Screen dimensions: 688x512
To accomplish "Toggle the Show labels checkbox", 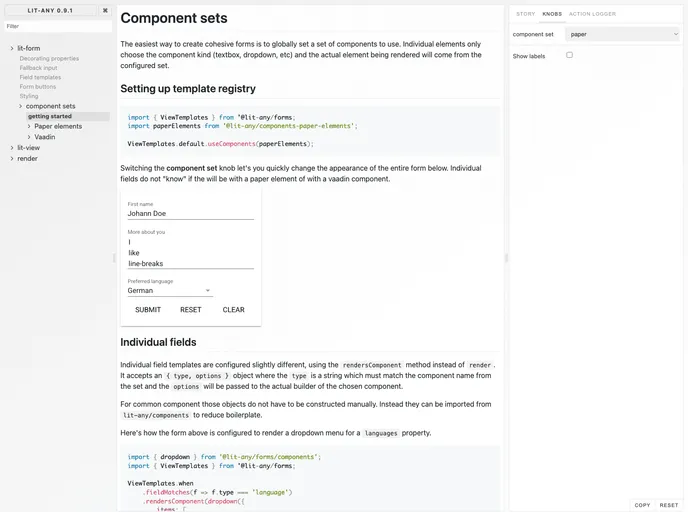I will 570,55.
